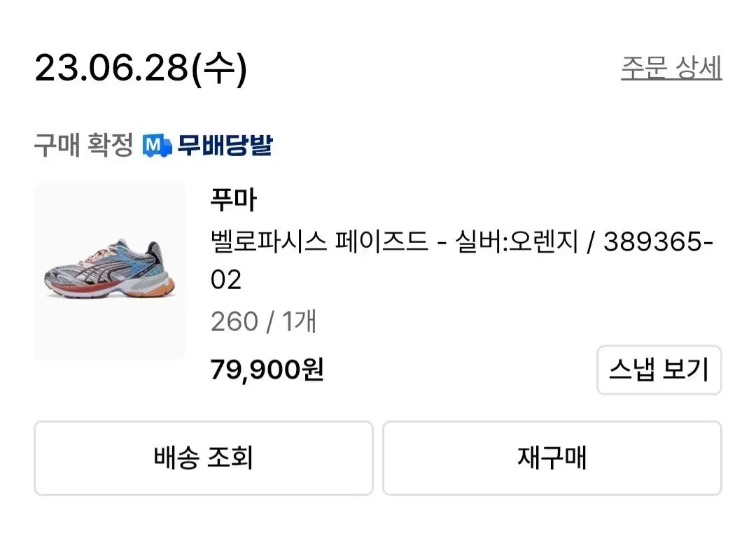Tap the 실버:오렌지 color name text
This screenshot has width=756, height=534.
pyautogui.click(x=517, y=242)
